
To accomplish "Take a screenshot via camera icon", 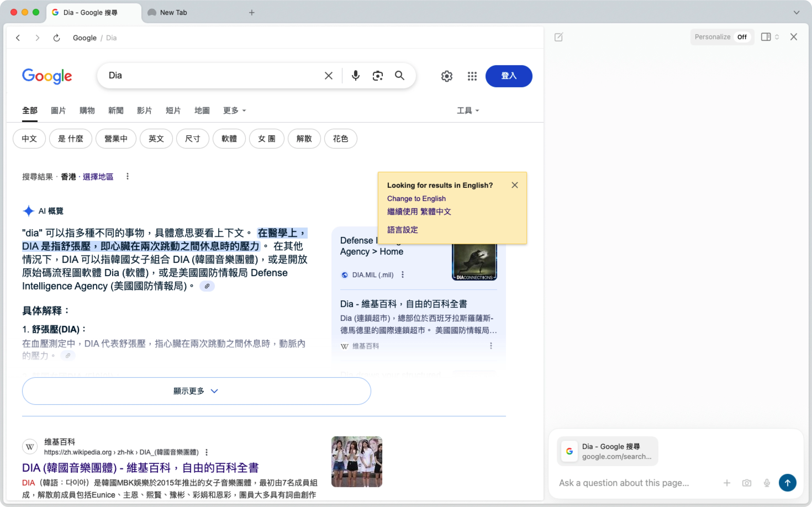I will pyautogui.click(x=747, y=483).
